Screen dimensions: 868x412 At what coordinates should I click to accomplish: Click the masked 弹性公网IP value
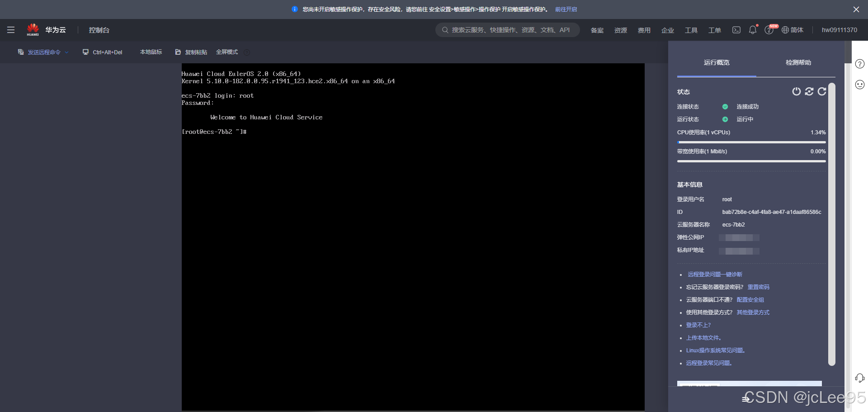tap(739, 237)
